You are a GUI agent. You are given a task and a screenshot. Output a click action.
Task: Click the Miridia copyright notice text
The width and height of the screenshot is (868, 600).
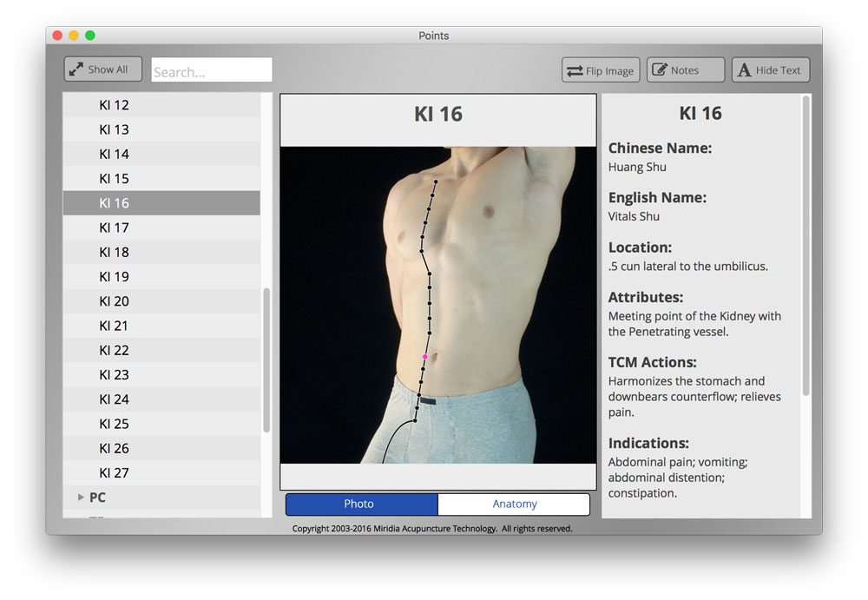[432, 529]
